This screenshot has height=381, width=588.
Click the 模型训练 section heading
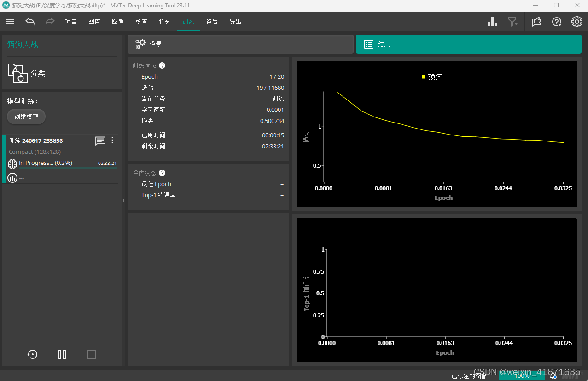[x=23, y=101]
